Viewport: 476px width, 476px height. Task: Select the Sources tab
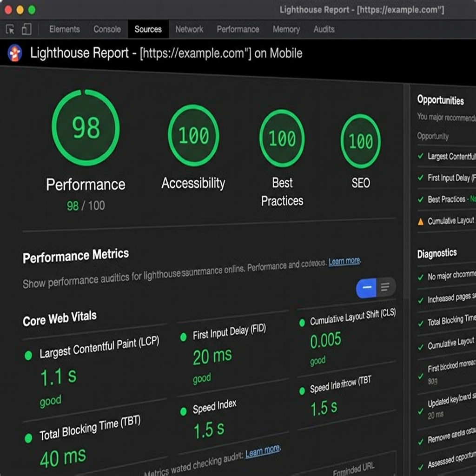pos(148,29)
